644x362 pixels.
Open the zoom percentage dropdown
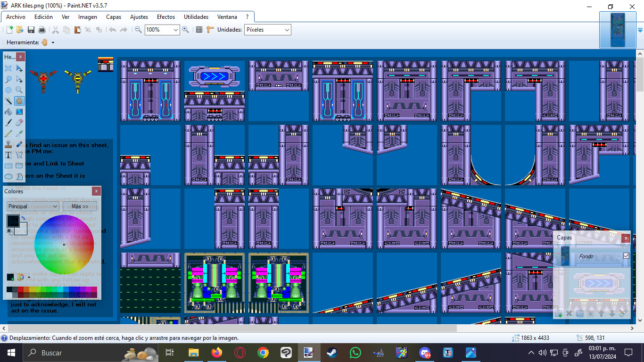click(x=176, y=30)
